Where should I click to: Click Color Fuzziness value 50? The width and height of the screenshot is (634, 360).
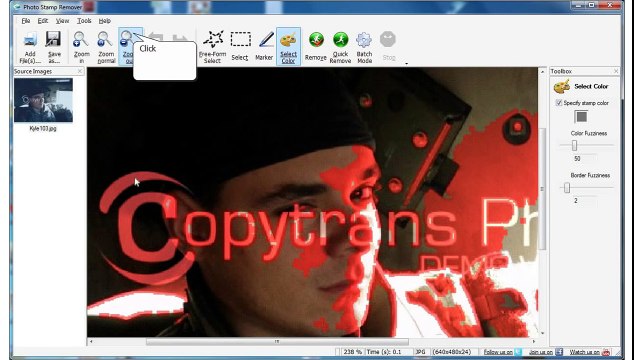coord(577,159)
